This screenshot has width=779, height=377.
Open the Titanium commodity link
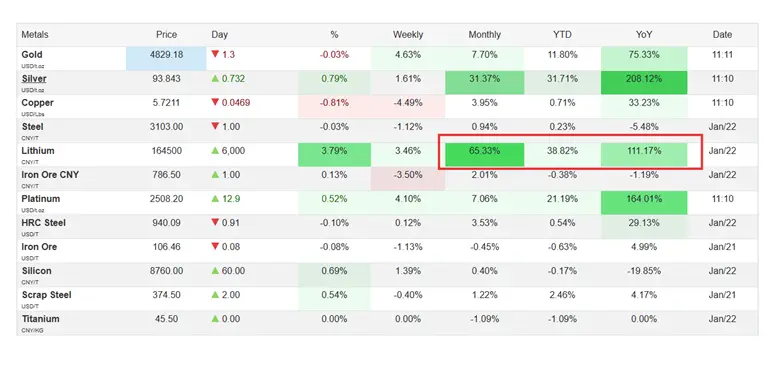tap(40, 319)
